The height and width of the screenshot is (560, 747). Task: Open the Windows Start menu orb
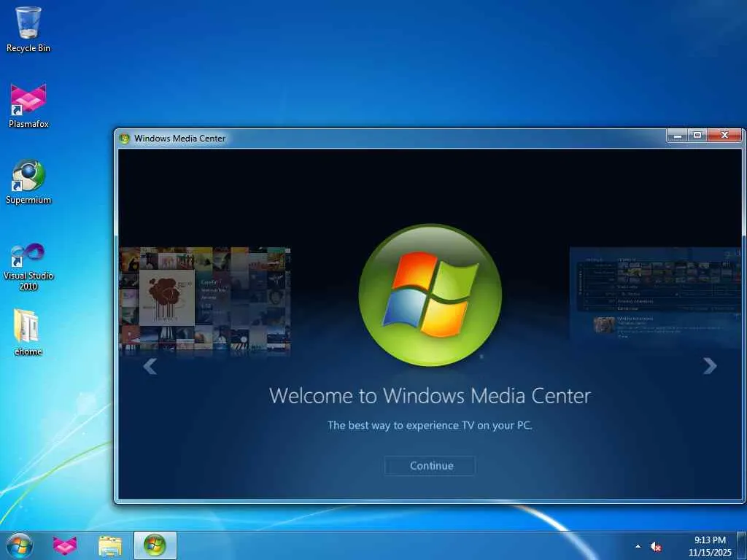[20, 545]
